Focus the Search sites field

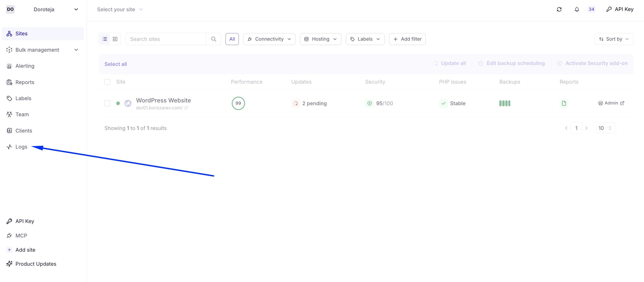[166, 39]
